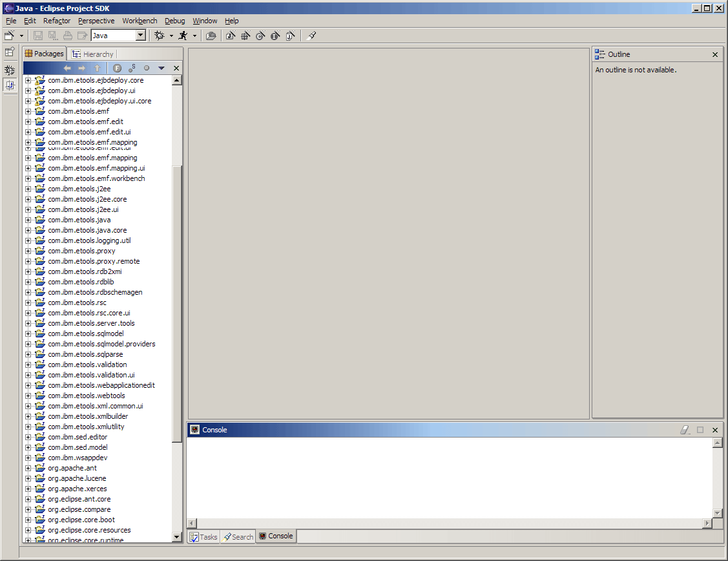
Task: Select com.ibm.etools.logging.util project
Action: (89, 240)
